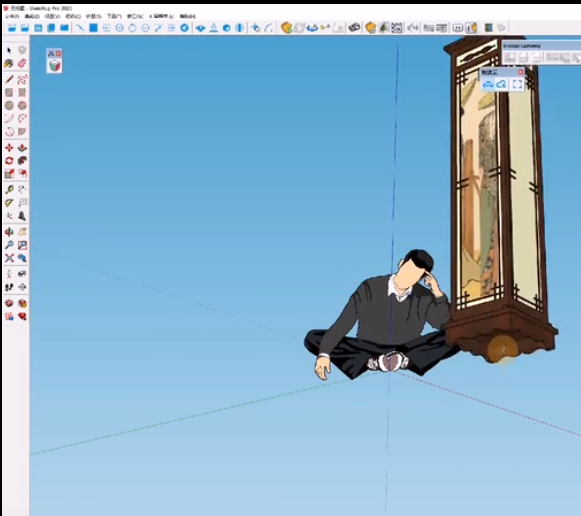Select the Orbit tool
Screen dimensions: 581x516
pos(9,232)
